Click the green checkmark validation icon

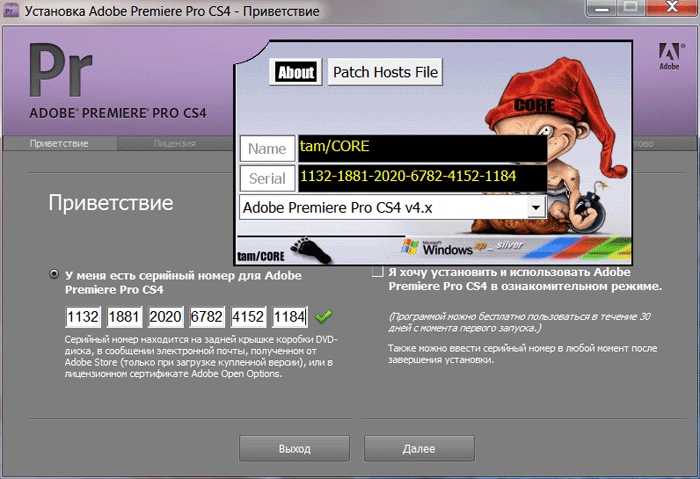[x=323, y=317]
